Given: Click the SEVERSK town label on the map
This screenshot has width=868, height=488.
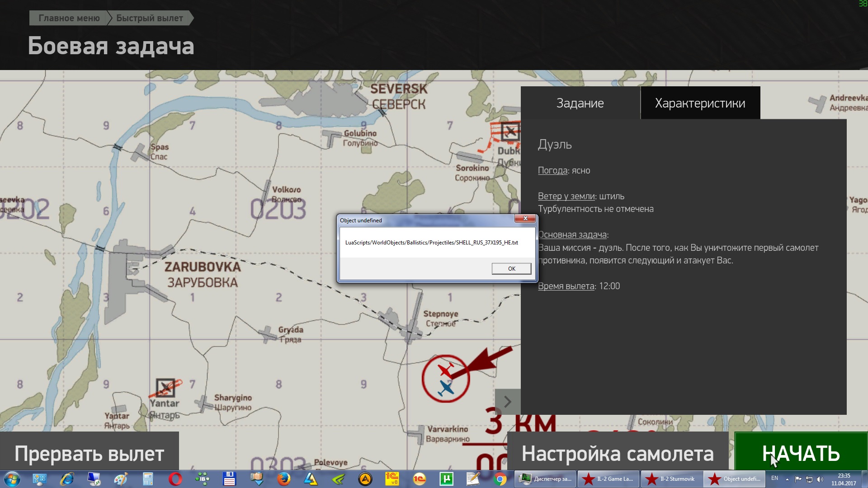Looking at the screenshot, I should tap(399, 89).
